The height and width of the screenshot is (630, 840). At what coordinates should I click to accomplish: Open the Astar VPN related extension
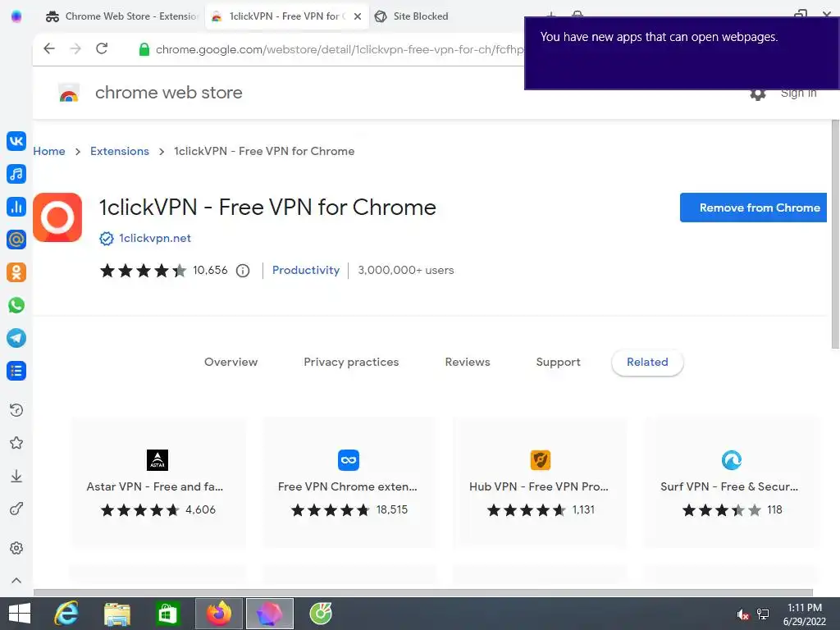pos(158,482)
